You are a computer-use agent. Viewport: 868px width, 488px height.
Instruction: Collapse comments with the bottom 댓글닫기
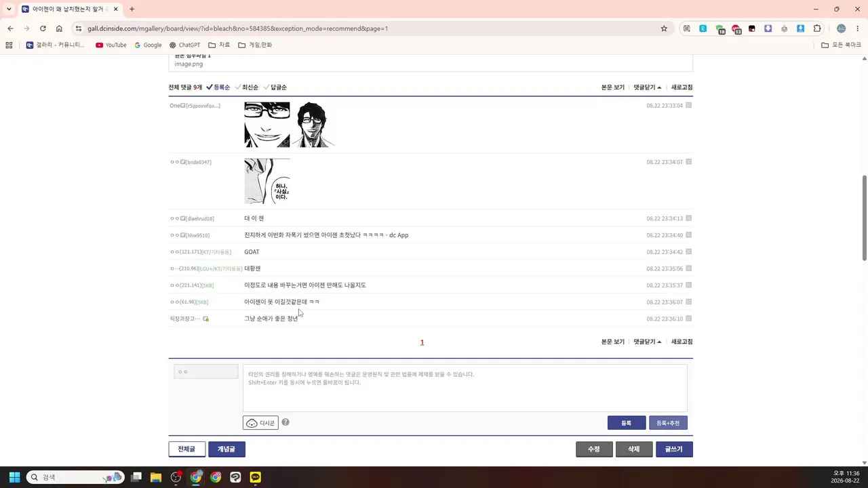coord(648,342)
